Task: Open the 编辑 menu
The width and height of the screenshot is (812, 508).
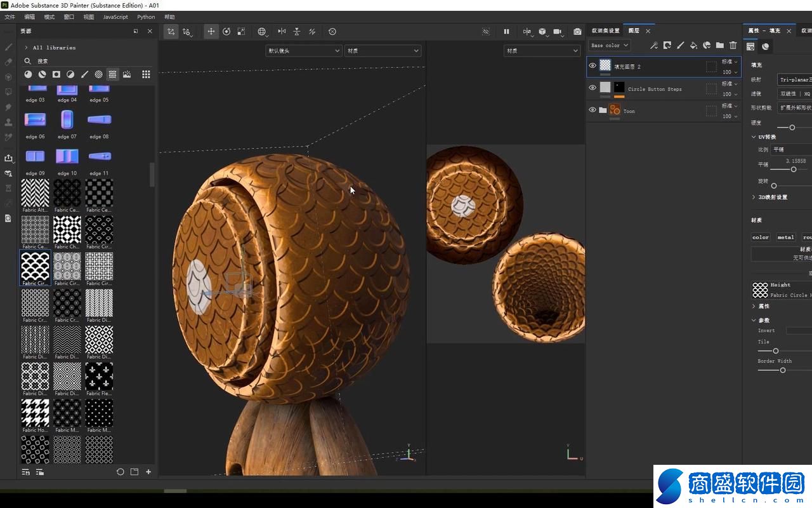Action: click(29, 17)
